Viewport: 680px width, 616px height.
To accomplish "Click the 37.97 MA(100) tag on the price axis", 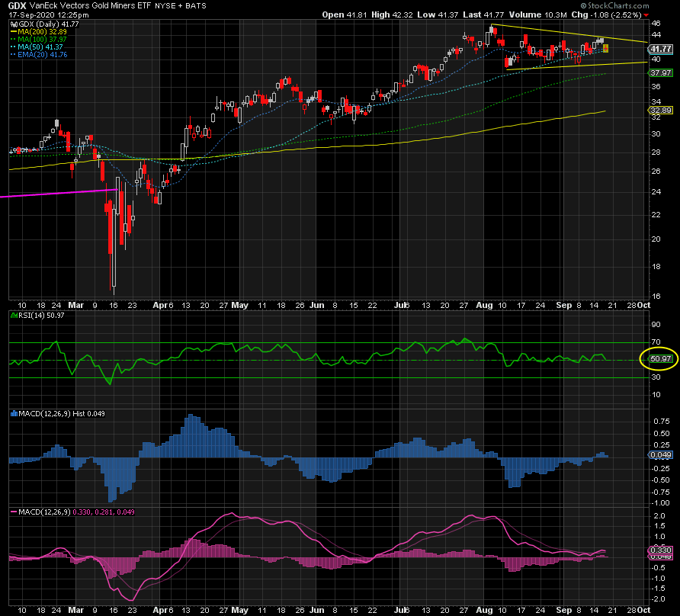I will (661, 73).
